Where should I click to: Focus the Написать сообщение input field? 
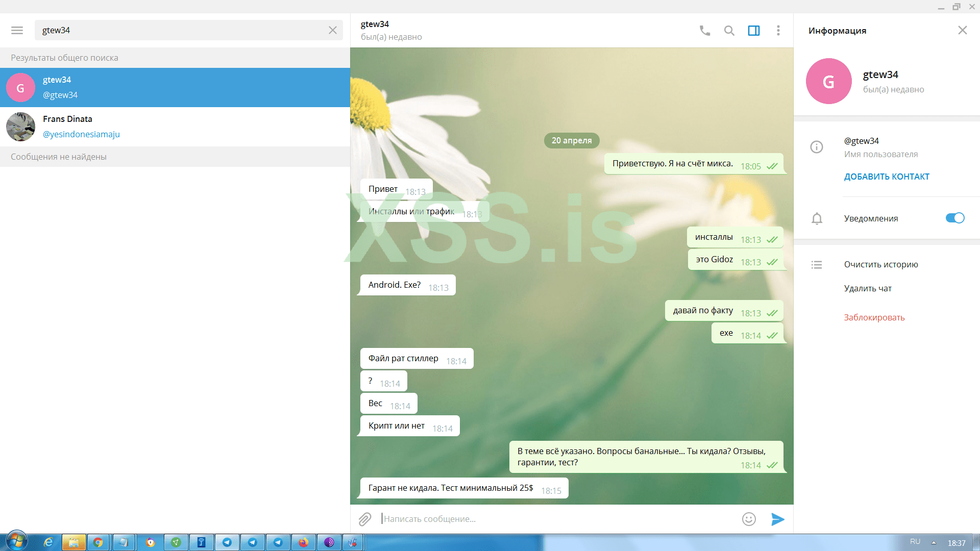coord(556,519)
